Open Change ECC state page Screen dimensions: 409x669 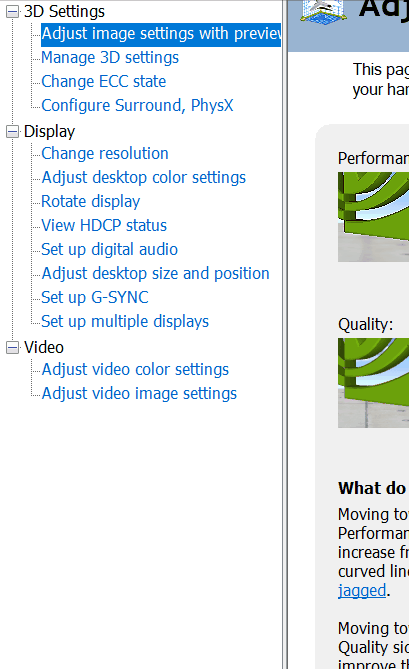click(103, 81)
